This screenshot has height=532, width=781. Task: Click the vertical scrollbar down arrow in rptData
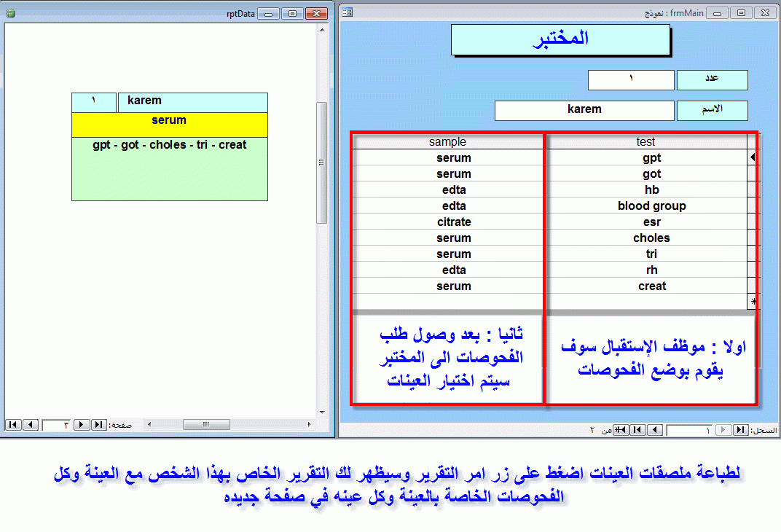coord(322,412)
